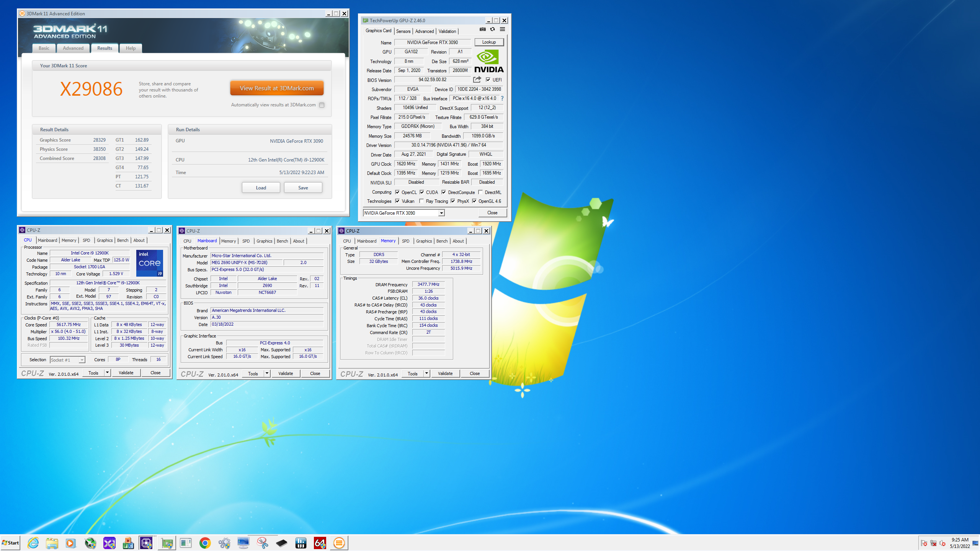Click the Save button in Run Details
Viewport: 980px width, 551px height.
303,187
